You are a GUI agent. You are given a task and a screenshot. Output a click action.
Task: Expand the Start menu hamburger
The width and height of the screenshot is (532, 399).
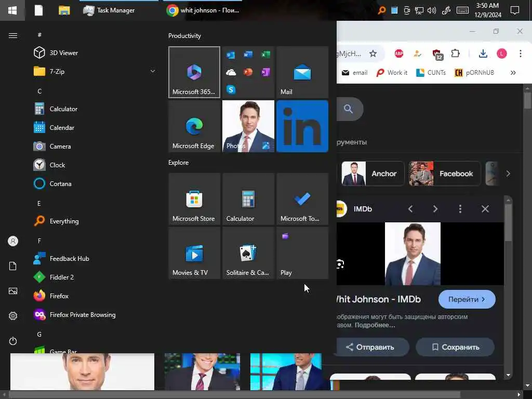point(13,36)
